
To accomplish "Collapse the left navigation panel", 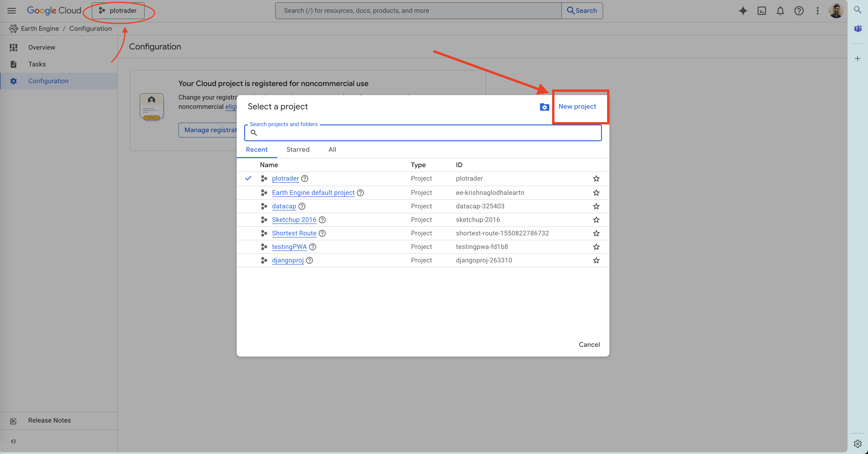I will coord(13,441).
